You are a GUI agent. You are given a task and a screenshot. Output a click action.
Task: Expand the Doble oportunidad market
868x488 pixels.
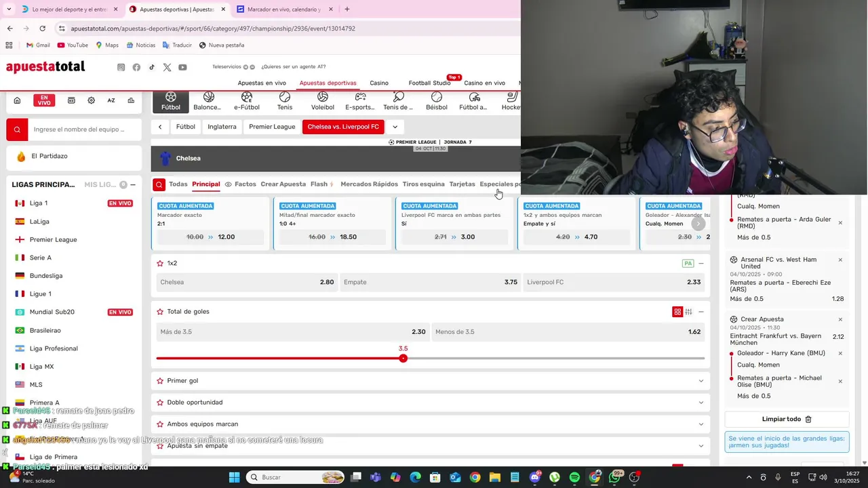click(x=701, y=403)
